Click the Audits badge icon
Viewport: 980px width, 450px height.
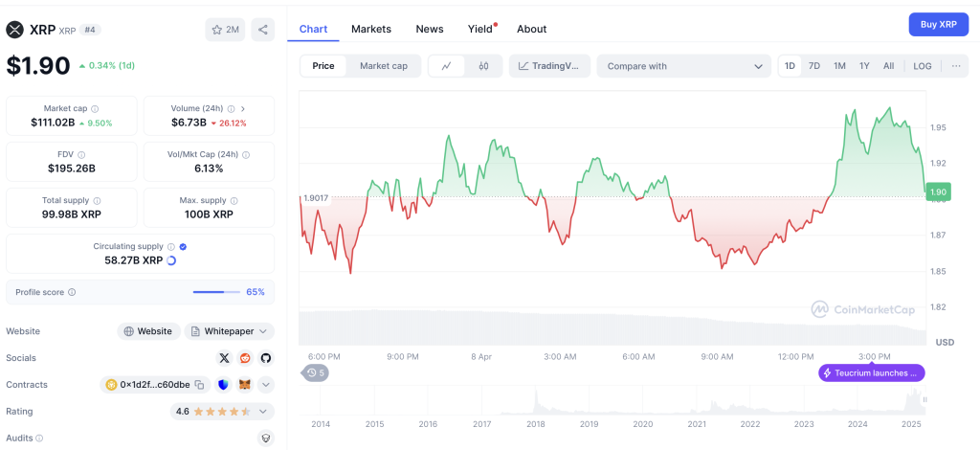pyautogui.click(x=266, y=439)
